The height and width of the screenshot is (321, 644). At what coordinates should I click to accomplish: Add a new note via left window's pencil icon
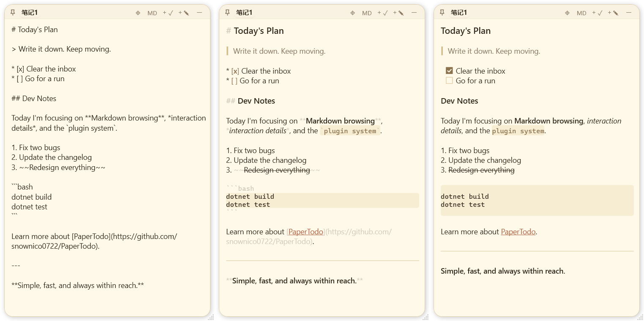pyautogui.click(x=184, y=13)
